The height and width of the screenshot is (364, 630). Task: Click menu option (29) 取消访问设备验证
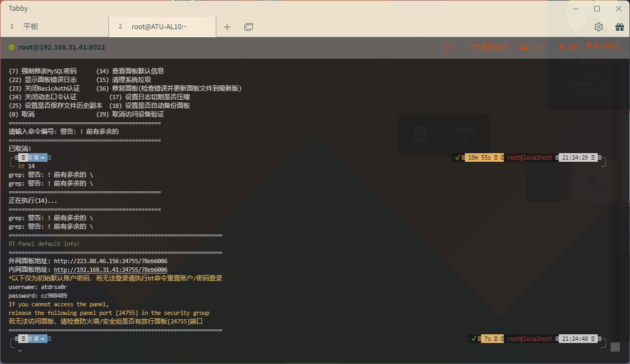(x=130, y=114)
